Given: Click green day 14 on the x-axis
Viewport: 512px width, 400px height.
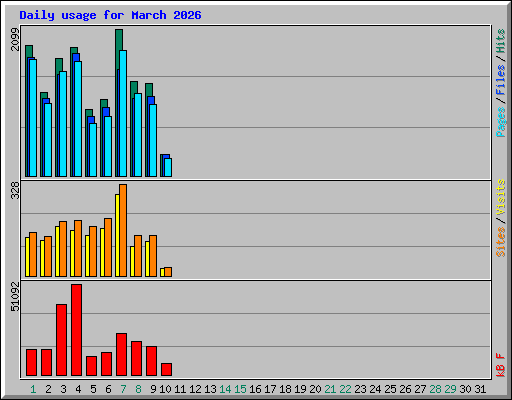Looking at the screenshot, I should click(x=225, y=389).
